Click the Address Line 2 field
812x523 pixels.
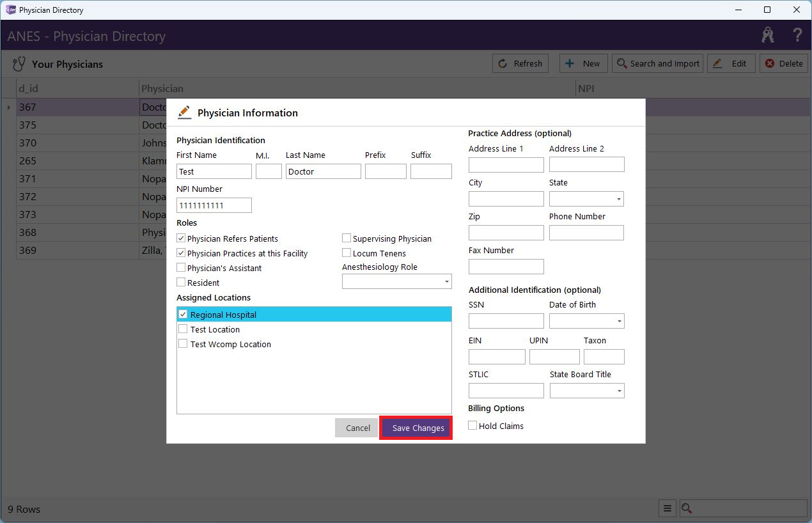click(587, 165)
